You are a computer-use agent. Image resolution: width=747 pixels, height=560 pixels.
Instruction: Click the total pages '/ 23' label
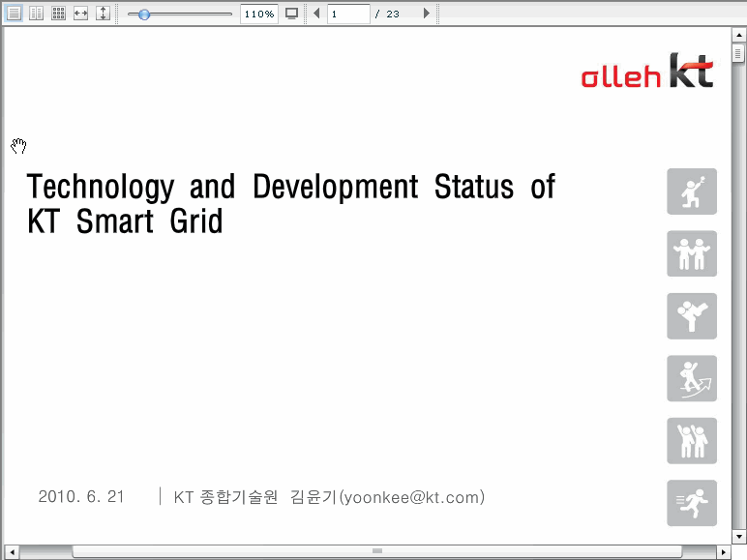tap(387, 14)
